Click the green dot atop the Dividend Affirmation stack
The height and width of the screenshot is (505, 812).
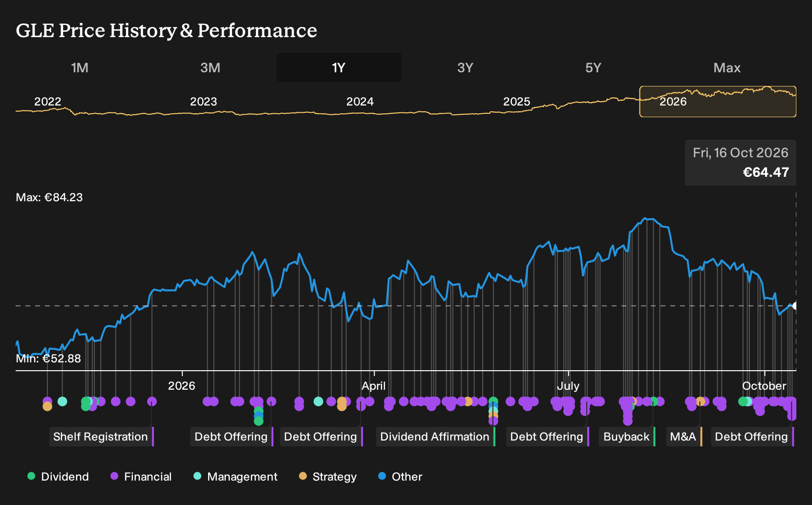click(x=493, y=401)
